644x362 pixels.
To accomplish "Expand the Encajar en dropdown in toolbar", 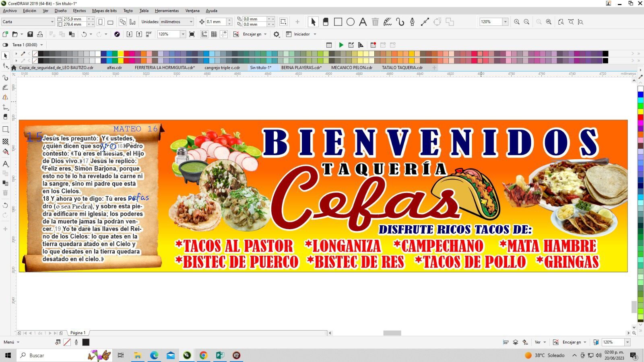I will (x=265, y=34).
